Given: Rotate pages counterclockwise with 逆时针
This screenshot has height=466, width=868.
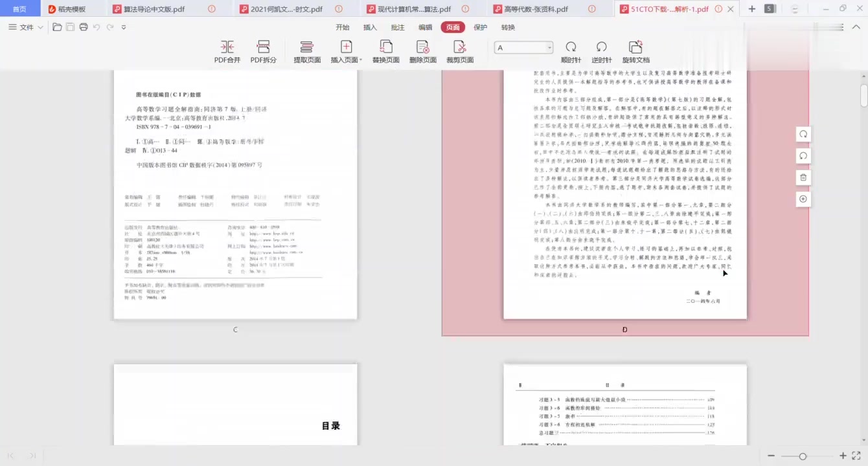Looking at the screenshot, I should coord(601,52).
